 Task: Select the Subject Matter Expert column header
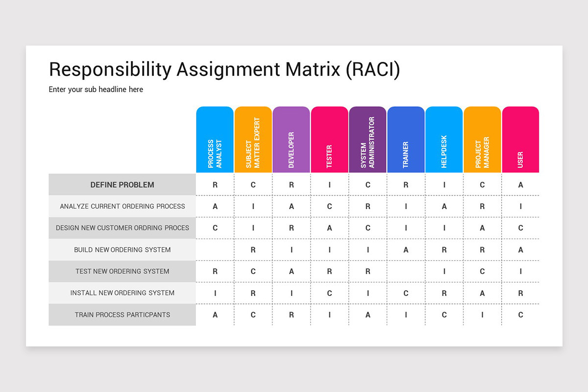(x=253, y=140)
